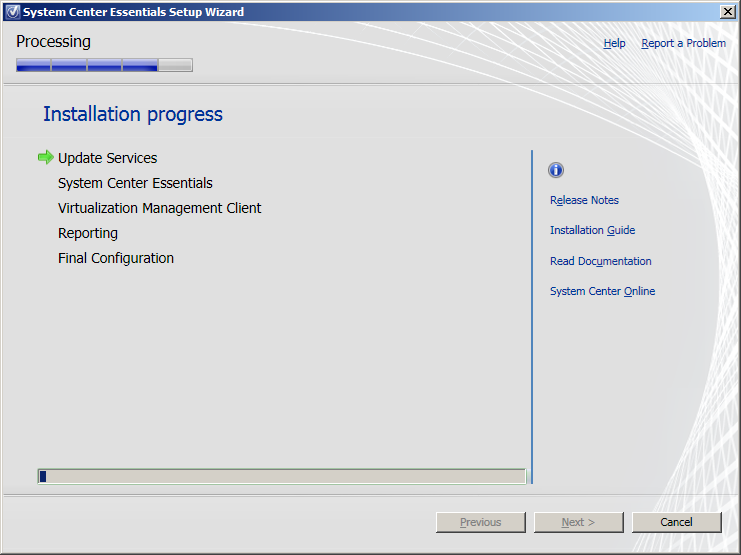Select the Virtualization Management Client step text
Viewport: 741px width, 555px height.
(160, 208)
